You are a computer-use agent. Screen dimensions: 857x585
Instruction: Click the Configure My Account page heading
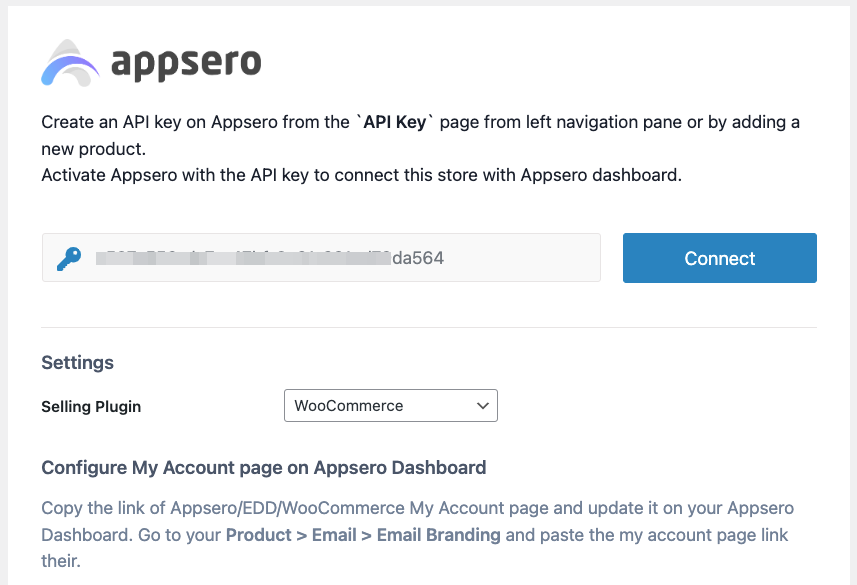click(x=264, y=467)
